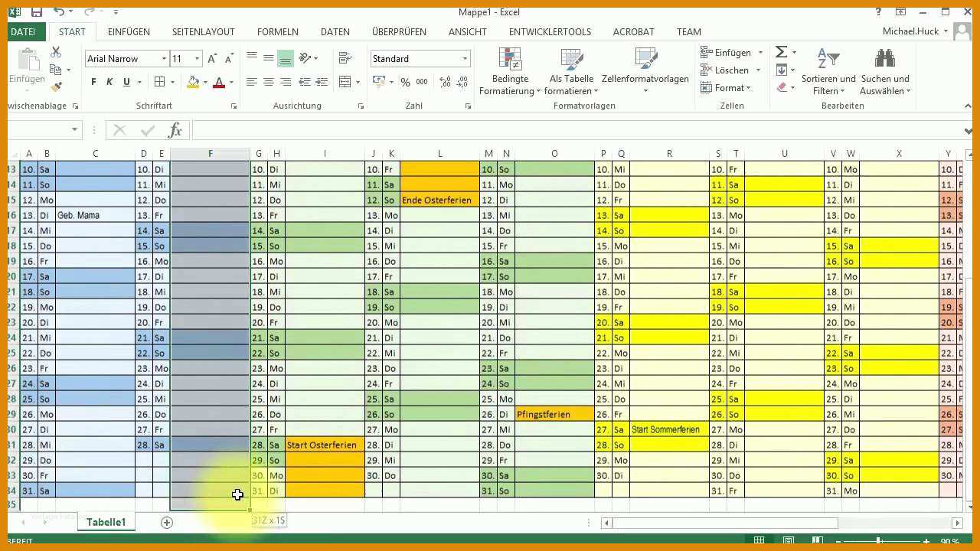
Task: Click the decrease font size icon
Action: coord(229,59)
